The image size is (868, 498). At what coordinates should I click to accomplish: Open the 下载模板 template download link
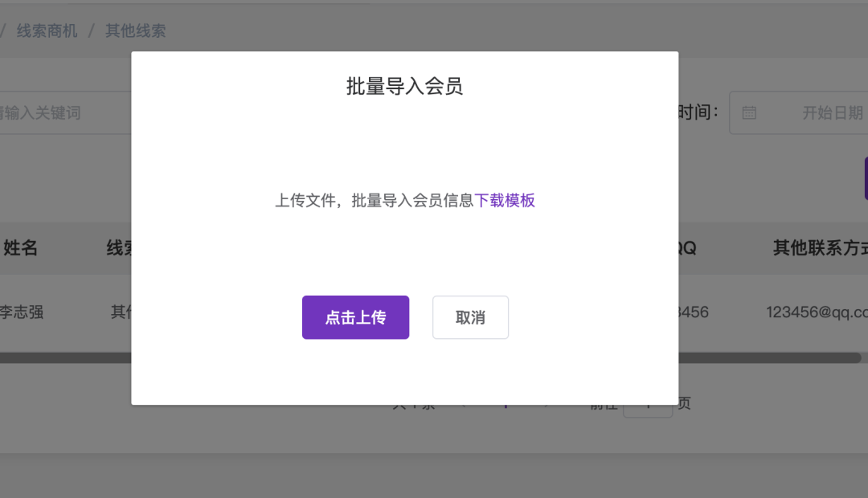tap(505, 201)
